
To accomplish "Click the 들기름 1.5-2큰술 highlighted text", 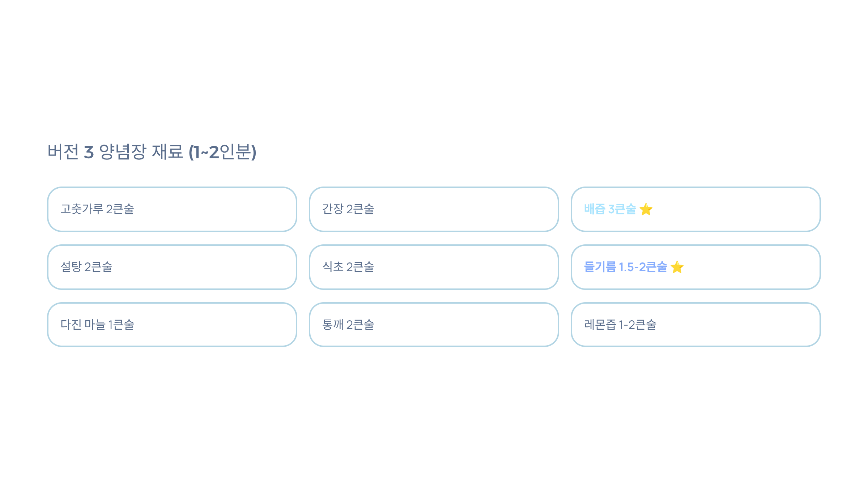I will click(626, 267).
